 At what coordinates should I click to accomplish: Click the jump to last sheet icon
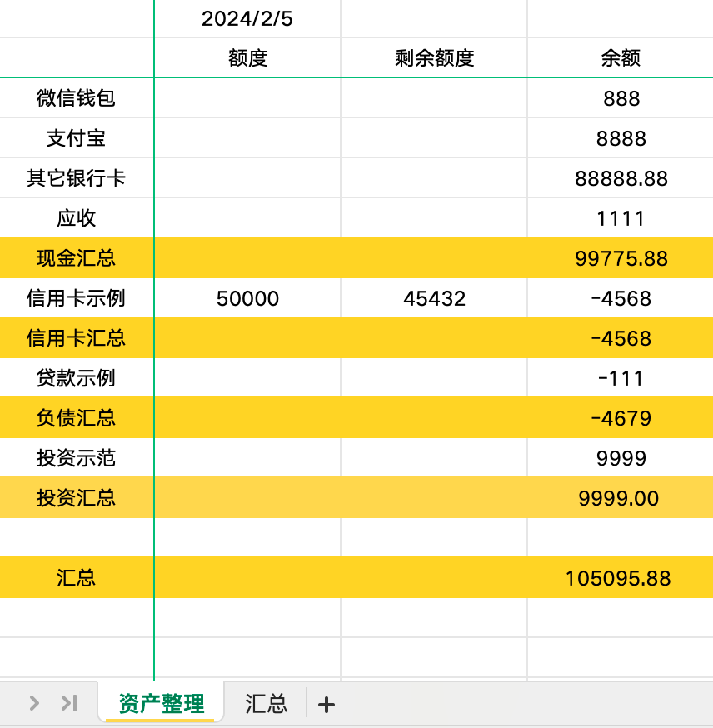69,703
